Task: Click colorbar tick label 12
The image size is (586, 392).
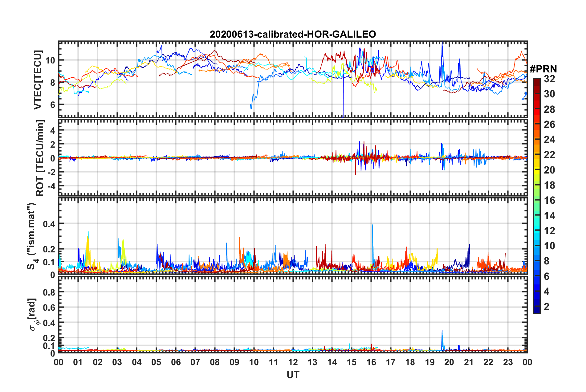Action: (x=549, y=231)
